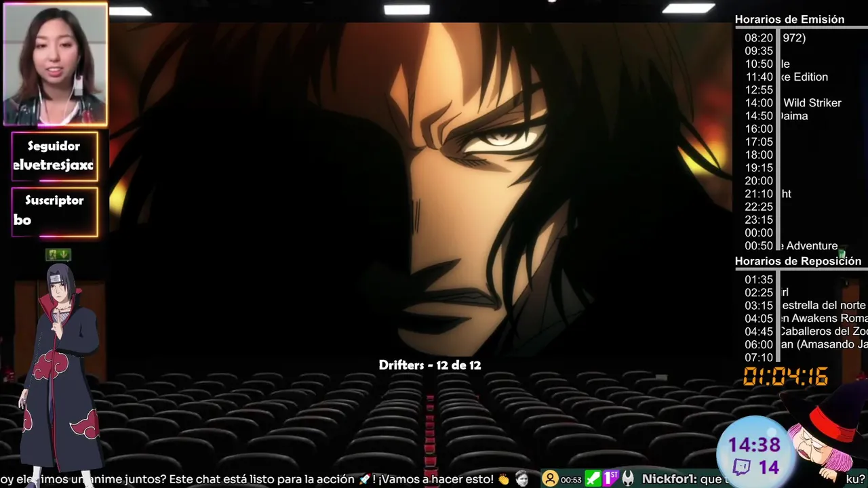Click the streamer webcam thumbnail
The image size is (868, 488).
pyautogui.click(x=55, y=65)
